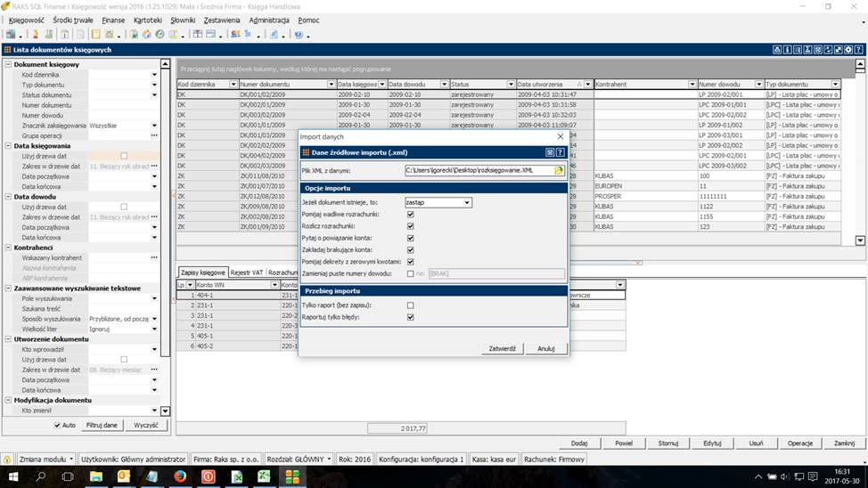Viewport: 868px width, 488px height.
Task: Open Firefox from the Windows taskbar
Action: [180, 477]
